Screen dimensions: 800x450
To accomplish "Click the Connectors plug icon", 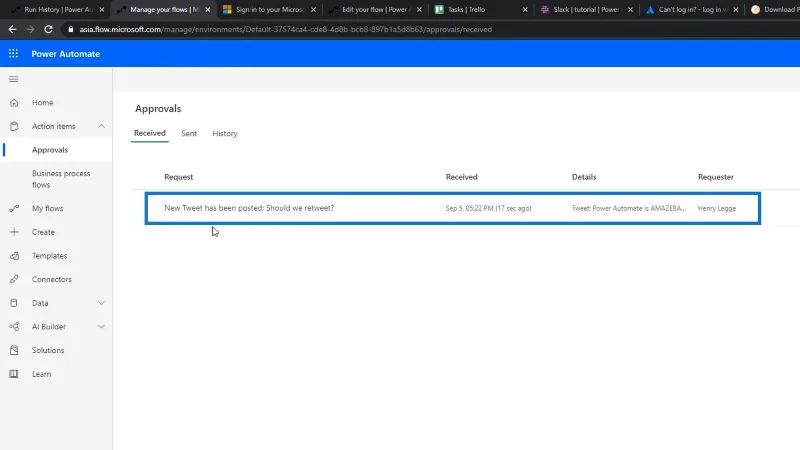I will [14, 280].
